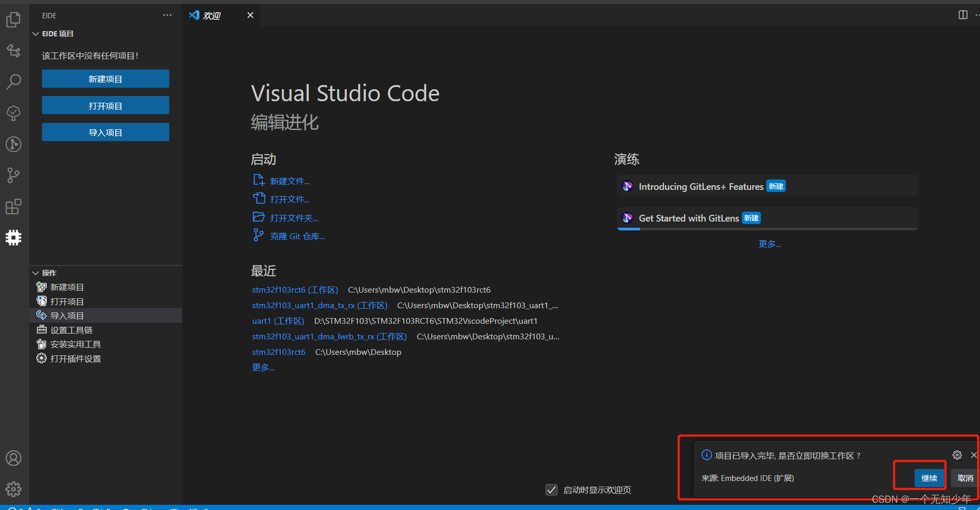Toggle 启动时显示欢迎页 checkbox
This screenshot has height=510, width=980.
coord(552,490)
